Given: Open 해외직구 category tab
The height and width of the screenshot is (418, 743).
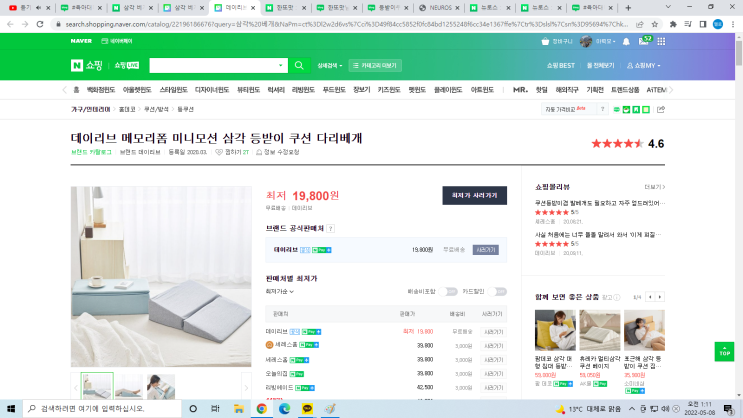Looking at the screenshot, I should [x=567, y=90].
